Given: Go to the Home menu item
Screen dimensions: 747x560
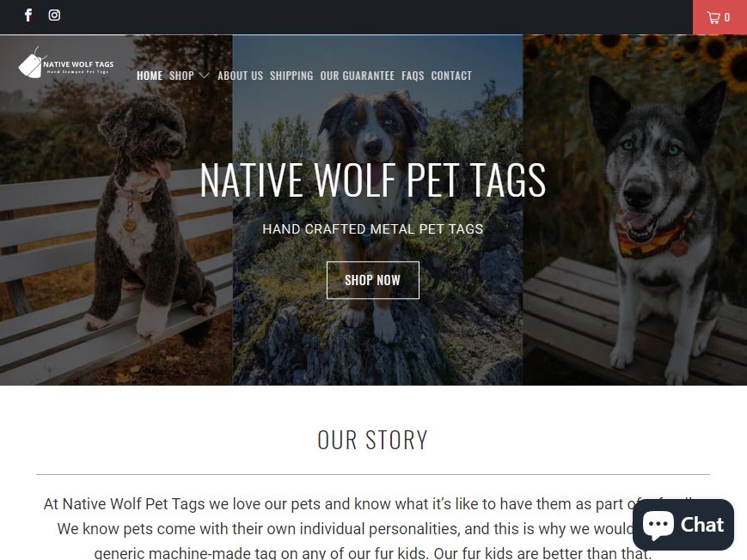Looking at the screenshot, I should point(150,76).
